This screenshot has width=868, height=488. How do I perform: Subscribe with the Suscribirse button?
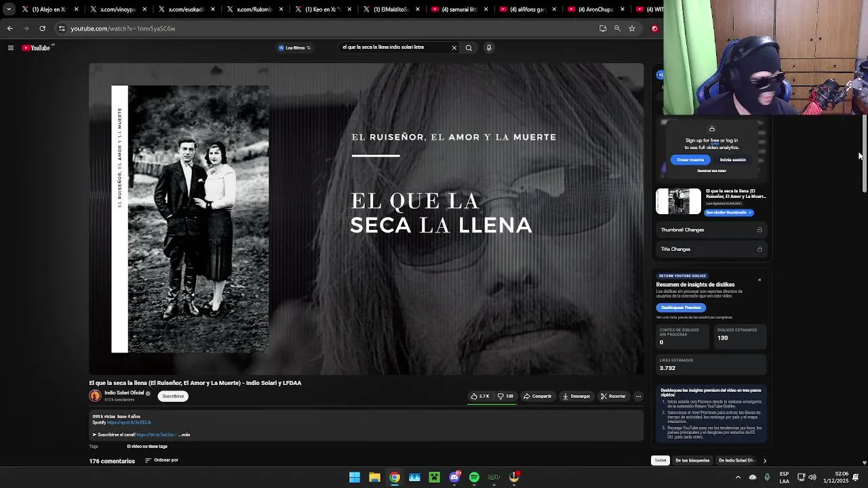173,396
